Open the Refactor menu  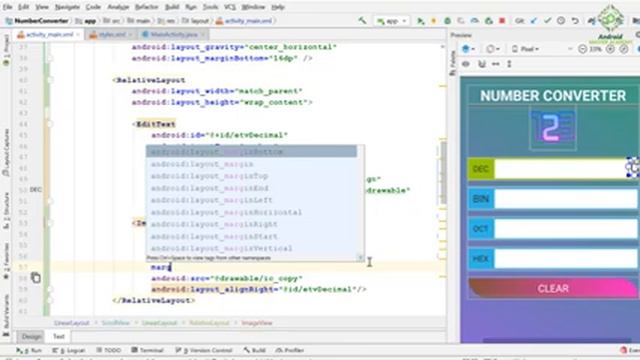pos(146,7)
